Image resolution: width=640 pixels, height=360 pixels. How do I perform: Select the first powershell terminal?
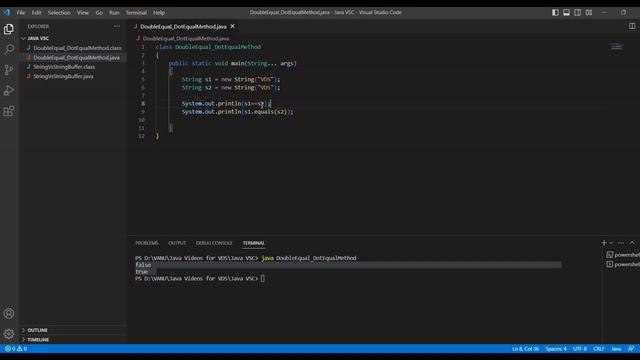pyautogui.click(x=622, y=255)
